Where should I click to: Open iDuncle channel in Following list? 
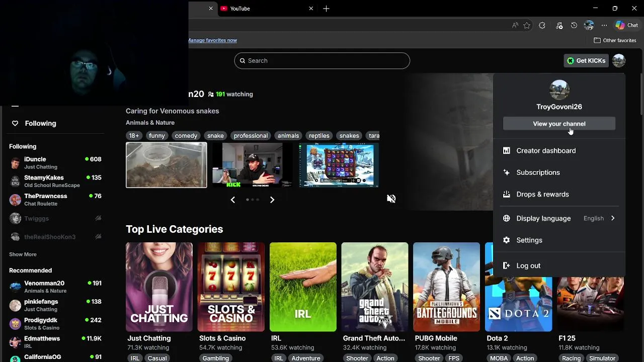pos(55,163)
